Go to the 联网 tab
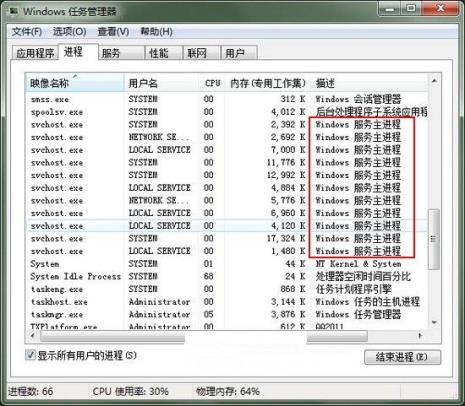465x406 pixels. pos(202,53)
